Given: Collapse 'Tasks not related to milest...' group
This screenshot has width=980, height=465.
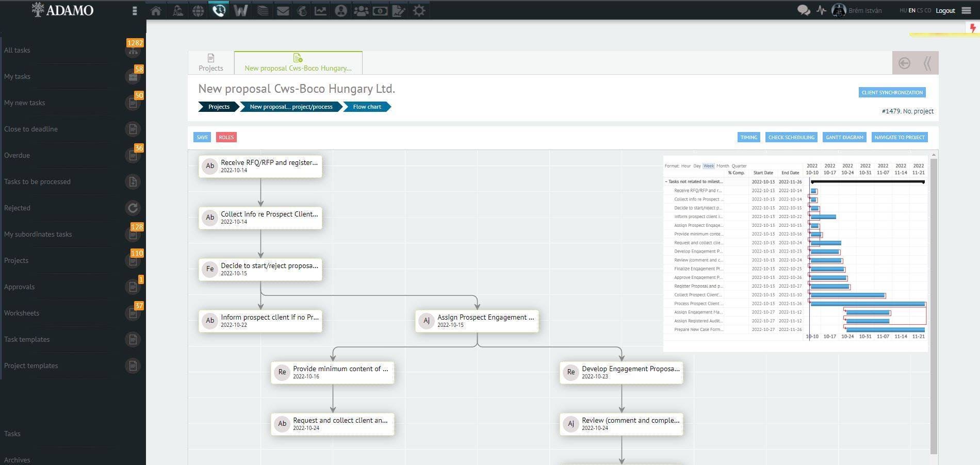Looking at the screenshot, I should coord(666,181).
